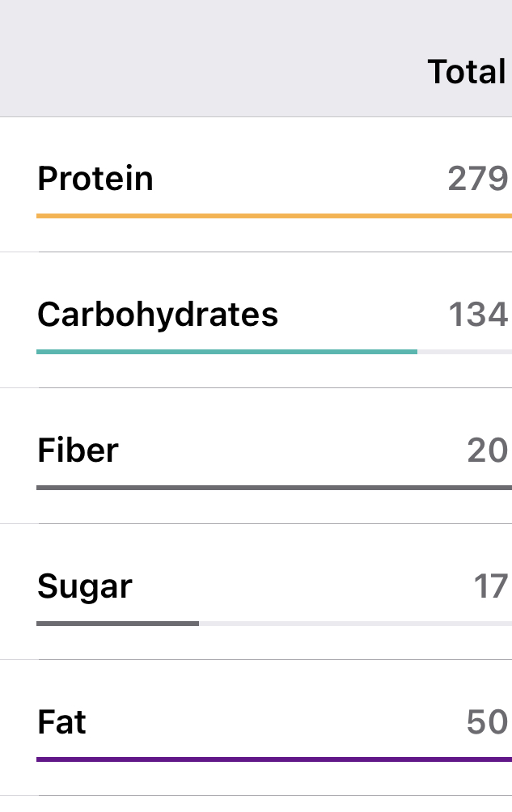Click the gray Fiber progress bar
This screenshot has width=512, height=812.
(273, 488)
